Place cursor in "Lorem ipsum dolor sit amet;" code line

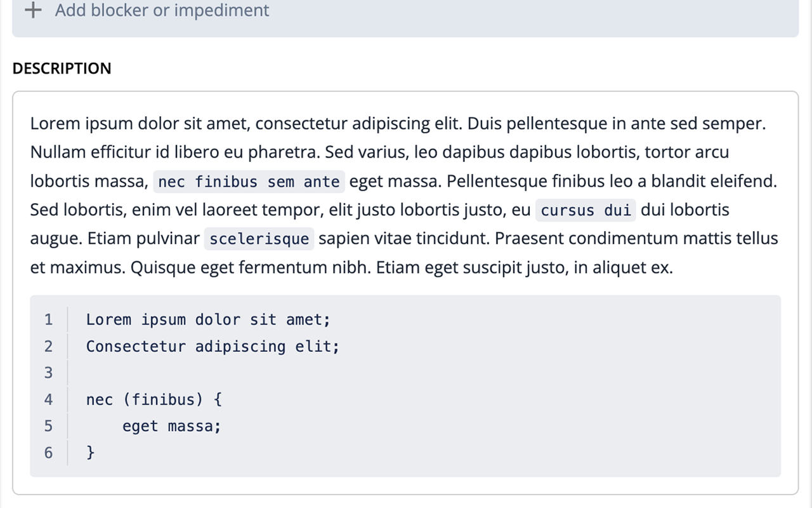pyautogui.click(x=208, y=319)
